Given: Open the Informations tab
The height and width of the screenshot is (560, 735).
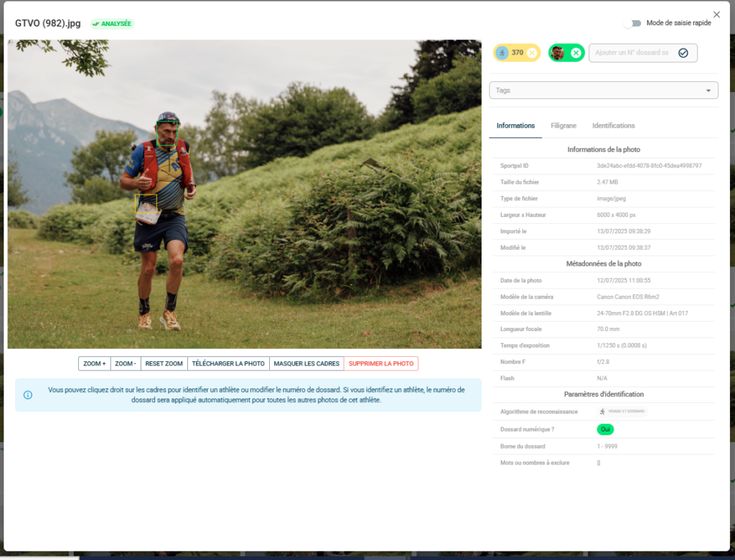Looking at the screenshot, I should pos(515,126).
